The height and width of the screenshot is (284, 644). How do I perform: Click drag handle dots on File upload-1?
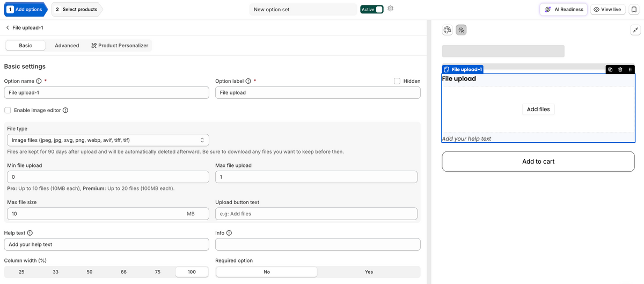tap(630, 69)
